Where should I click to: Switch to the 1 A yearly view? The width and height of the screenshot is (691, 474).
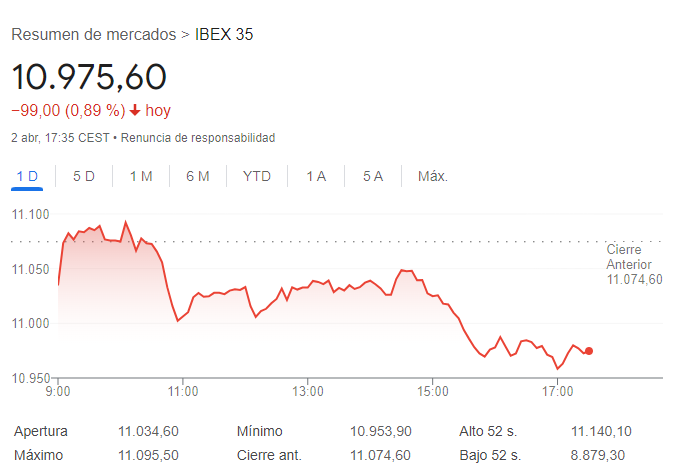pyautogui.click(x=316, y=177)
